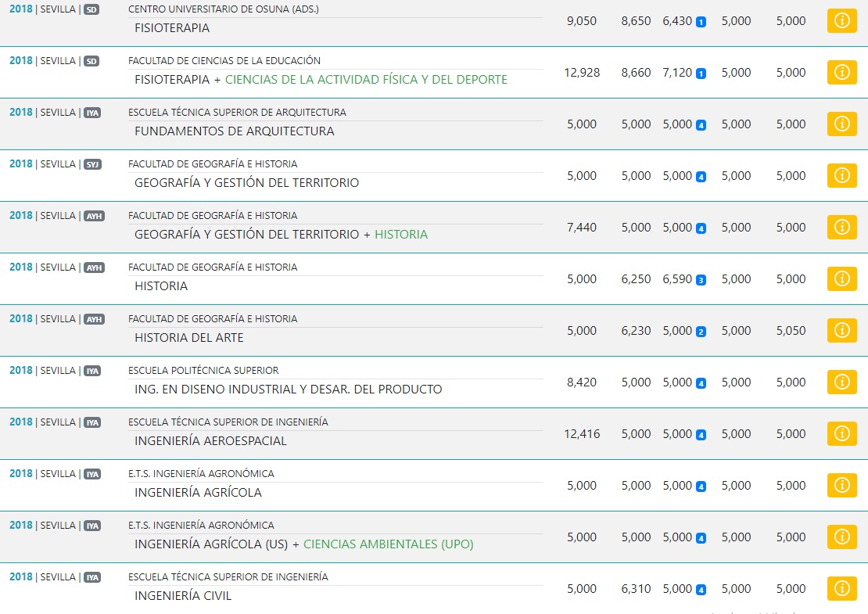Click blue badge 1 next to 6,430

tap(701, 22)
